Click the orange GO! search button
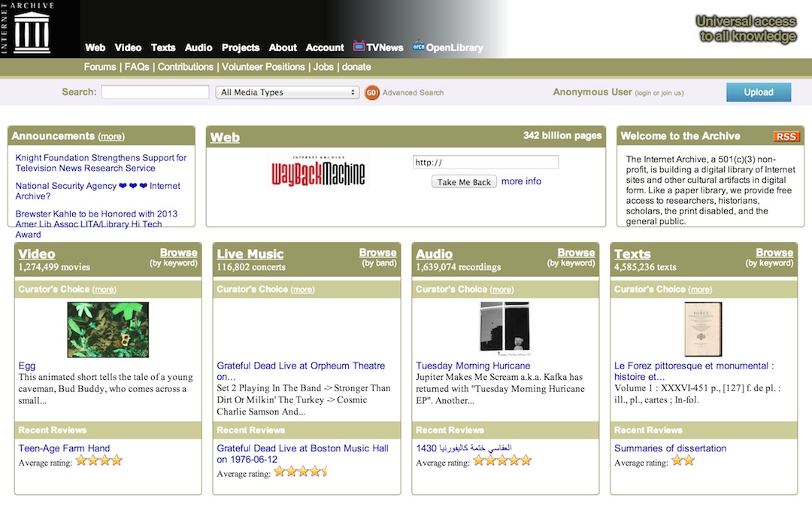This screenshot has width=812, height=507. click(372, 93)
